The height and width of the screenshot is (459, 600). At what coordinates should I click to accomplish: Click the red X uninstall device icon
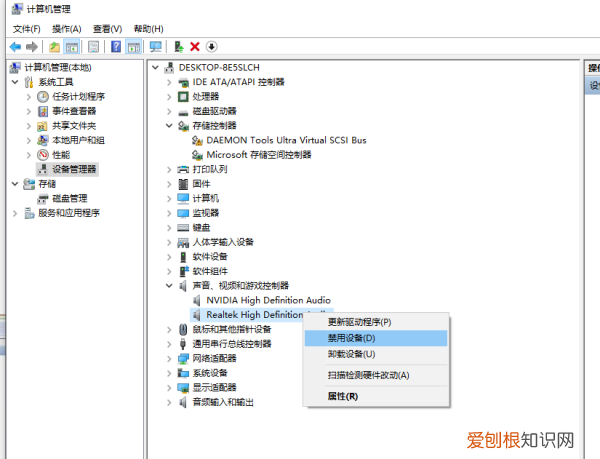click(x=195, y=47)
